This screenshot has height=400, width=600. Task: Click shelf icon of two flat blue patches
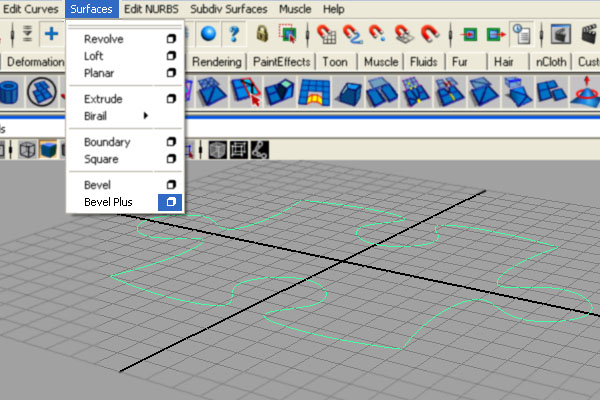tap(551, 91)
